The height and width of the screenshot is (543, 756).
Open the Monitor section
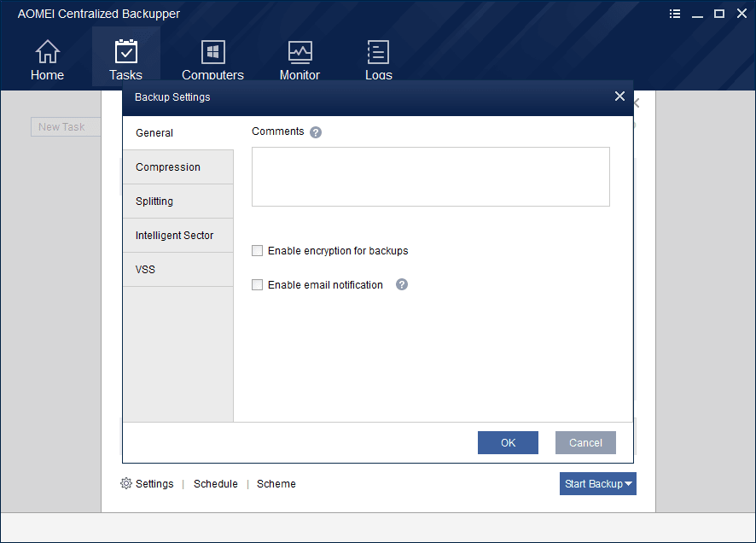tap(299, 60)
